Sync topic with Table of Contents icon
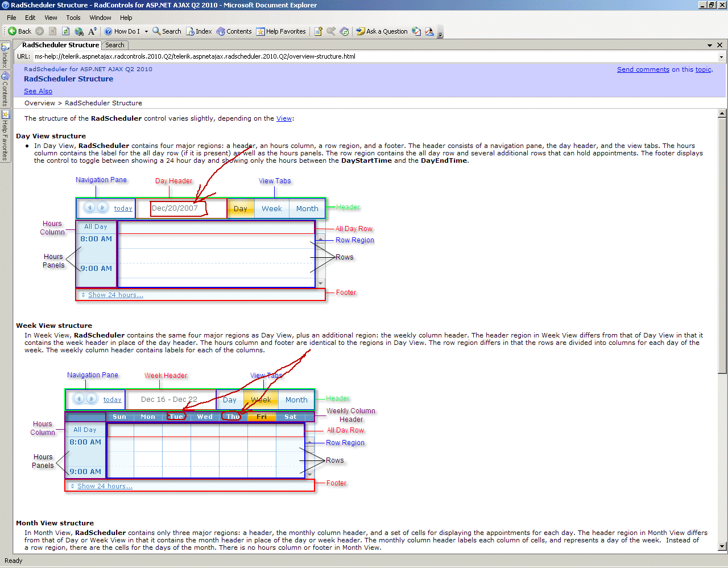This screenshot has height=568, width=728. [344, 31]
